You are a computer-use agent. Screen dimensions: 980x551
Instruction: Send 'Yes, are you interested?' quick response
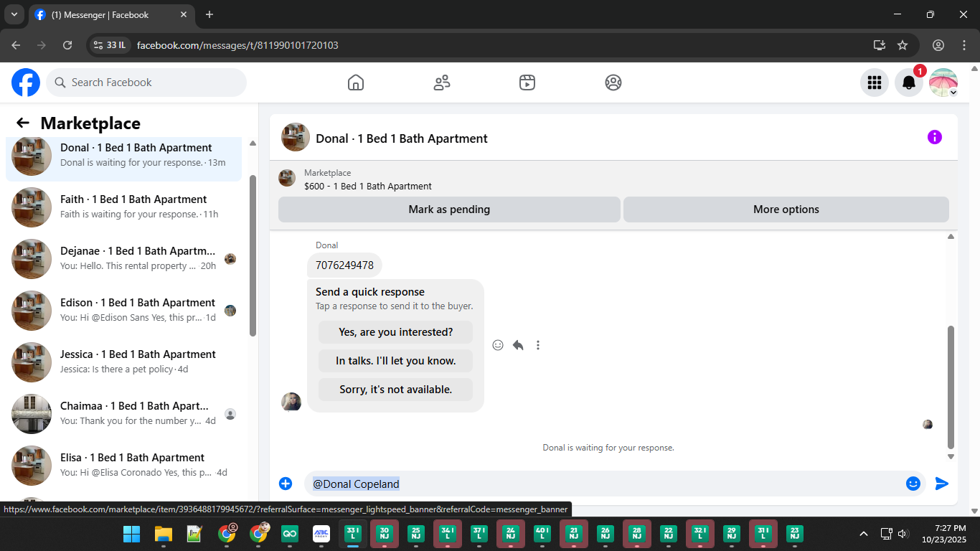(396, 332)
